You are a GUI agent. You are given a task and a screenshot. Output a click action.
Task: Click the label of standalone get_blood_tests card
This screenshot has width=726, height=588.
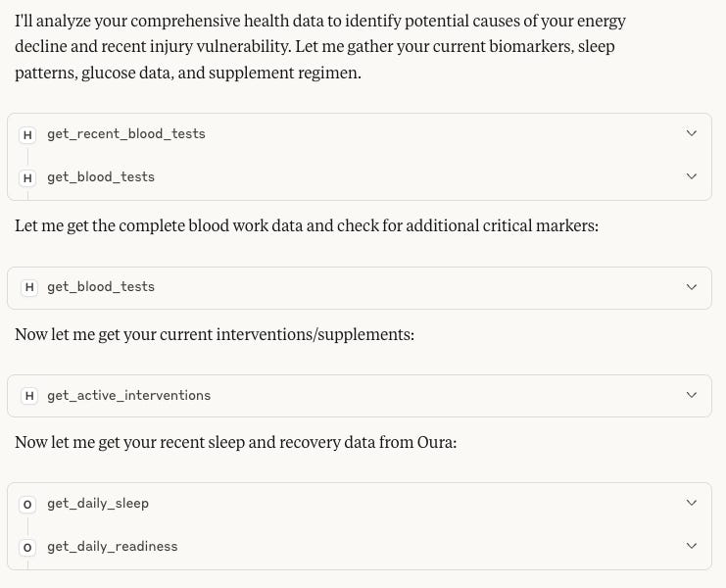point(101,286)
